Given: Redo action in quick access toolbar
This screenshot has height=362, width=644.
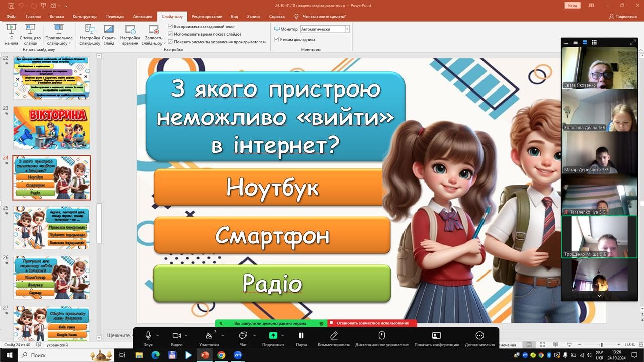Looking at the screenshot, I should [x=35, y=5].
